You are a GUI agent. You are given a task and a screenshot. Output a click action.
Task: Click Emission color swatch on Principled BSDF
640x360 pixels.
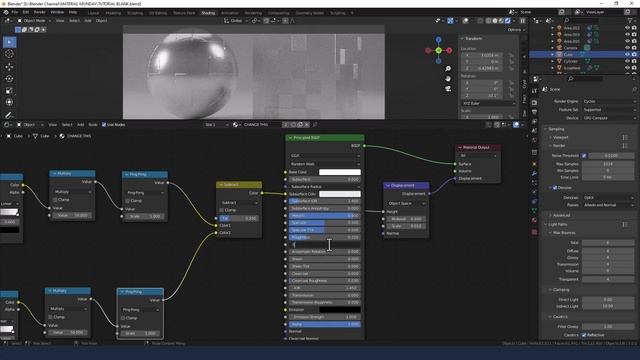[x=340, y=310]
